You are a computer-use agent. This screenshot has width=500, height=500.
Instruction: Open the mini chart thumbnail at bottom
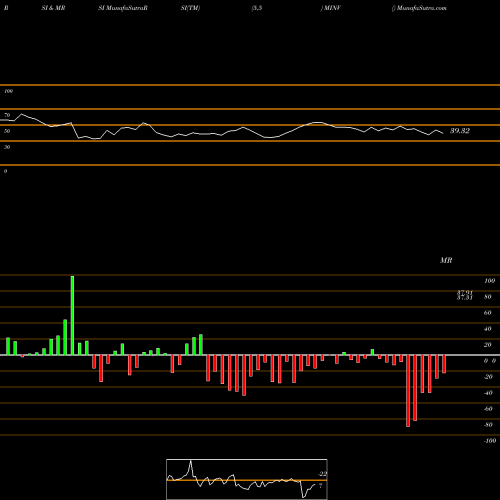point(247,479)
